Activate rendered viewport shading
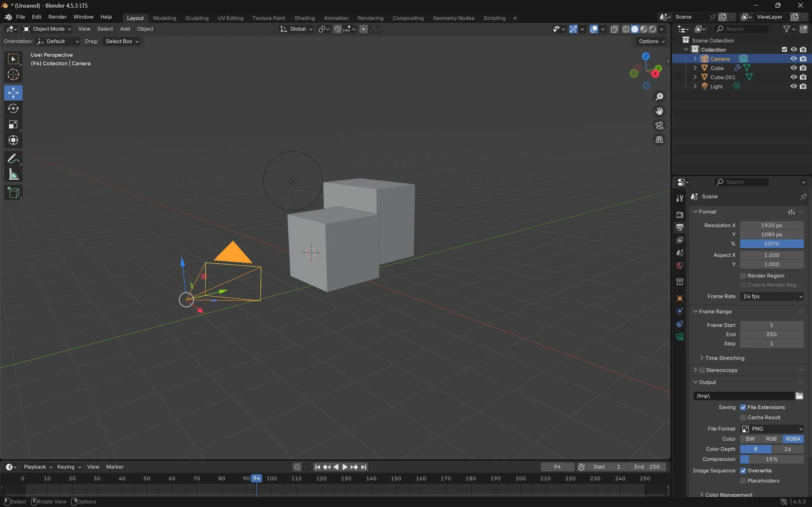 coord(653,29)
